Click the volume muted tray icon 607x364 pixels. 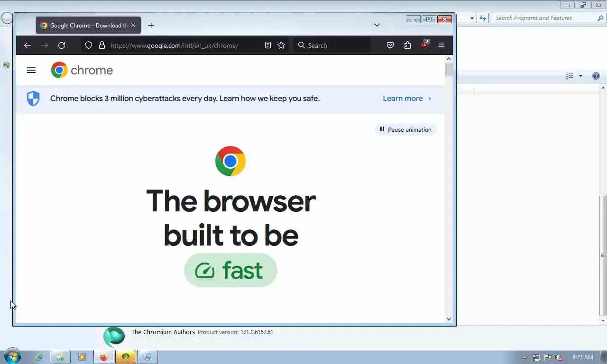click(x=559, y=357)
